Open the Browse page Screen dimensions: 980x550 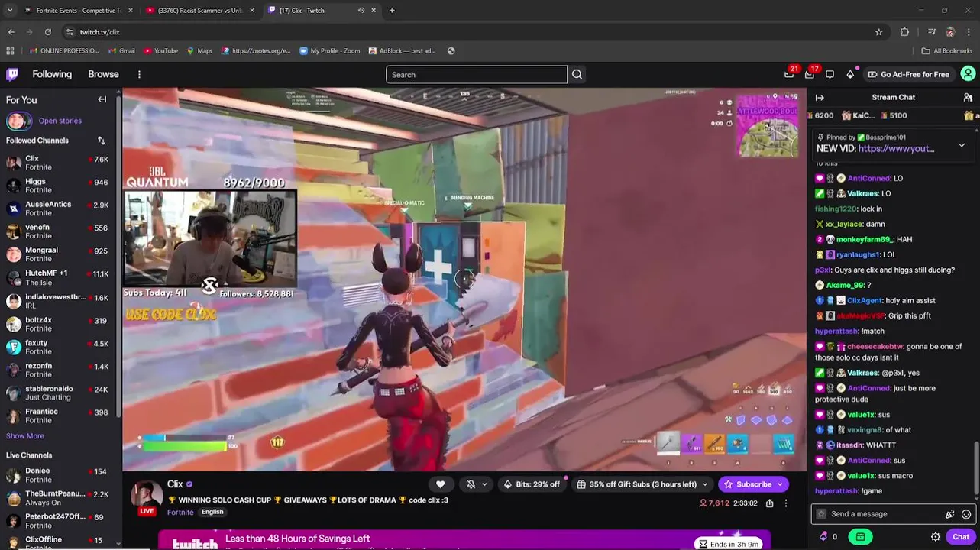pos(103,74)
